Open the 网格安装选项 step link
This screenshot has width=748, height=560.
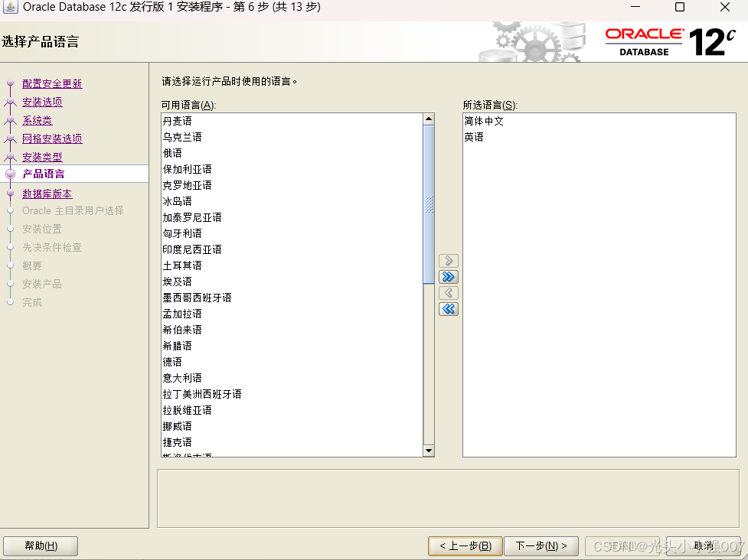52,138
